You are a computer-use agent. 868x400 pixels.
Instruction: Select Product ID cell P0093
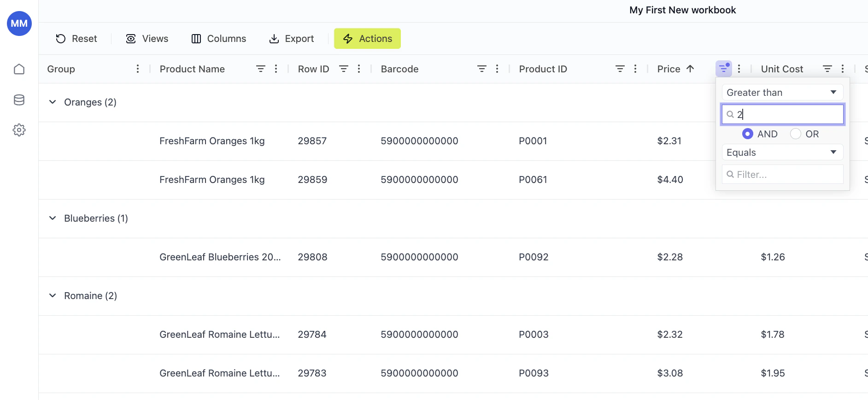click(x=534, y=373)
